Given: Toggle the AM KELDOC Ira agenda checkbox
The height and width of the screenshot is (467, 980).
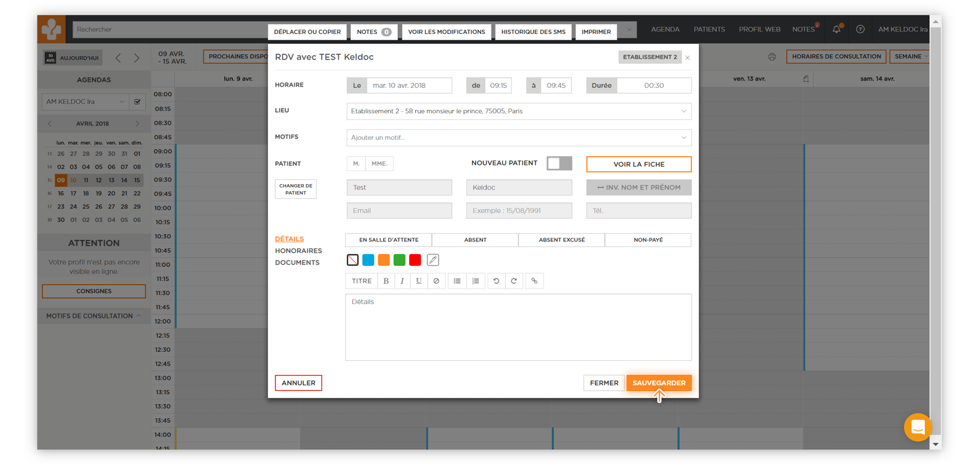Looking at the screenshot, I should [x=138, y=102].
